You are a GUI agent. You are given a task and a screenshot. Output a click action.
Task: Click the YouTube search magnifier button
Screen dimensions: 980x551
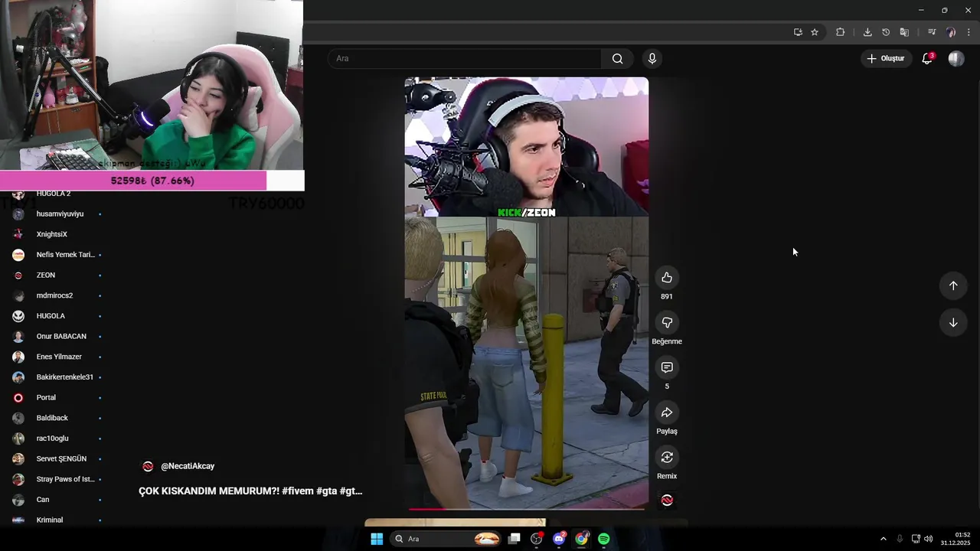tap(618, 59)
